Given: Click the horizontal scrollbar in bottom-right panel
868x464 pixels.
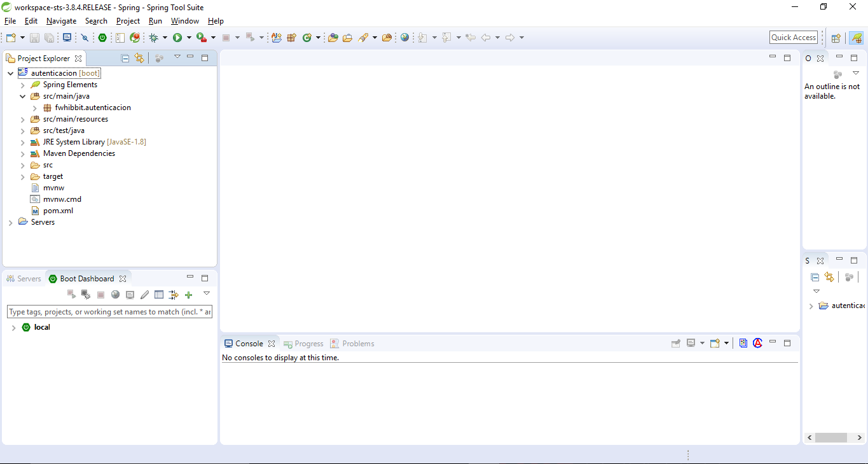Looking at the screenshot, I should (830, 438).
